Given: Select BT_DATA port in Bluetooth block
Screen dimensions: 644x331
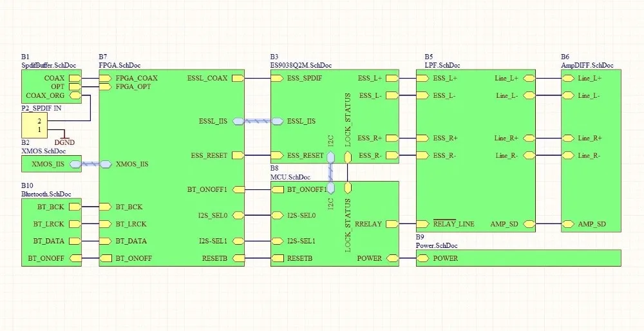Looking at the screenshot, I should click(75, 241).
